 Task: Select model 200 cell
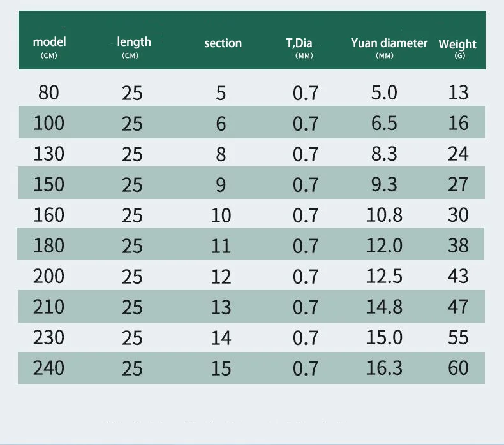[48, 276]
